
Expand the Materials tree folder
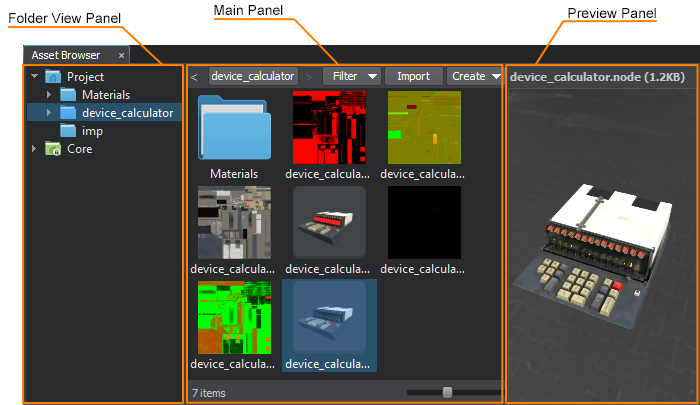tap(49, 95)
